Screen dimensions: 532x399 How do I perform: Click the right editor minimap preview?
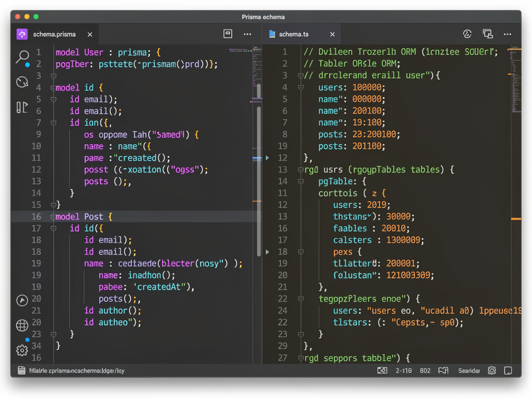point(516,79)
